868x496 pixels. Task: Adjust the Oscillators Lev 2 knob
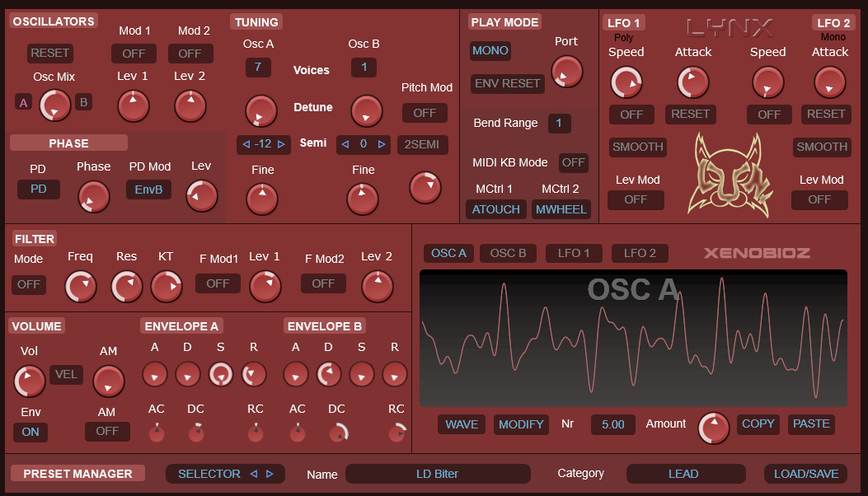(x=190, y=106)
